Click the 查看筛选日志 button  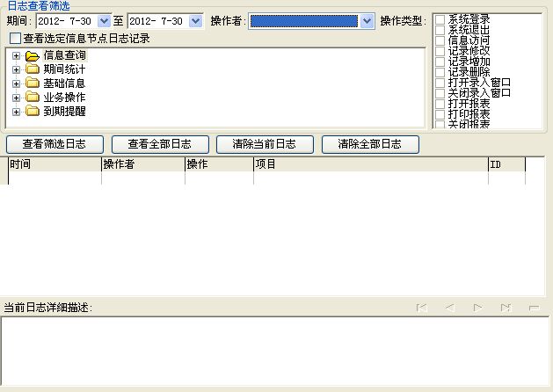55,144
